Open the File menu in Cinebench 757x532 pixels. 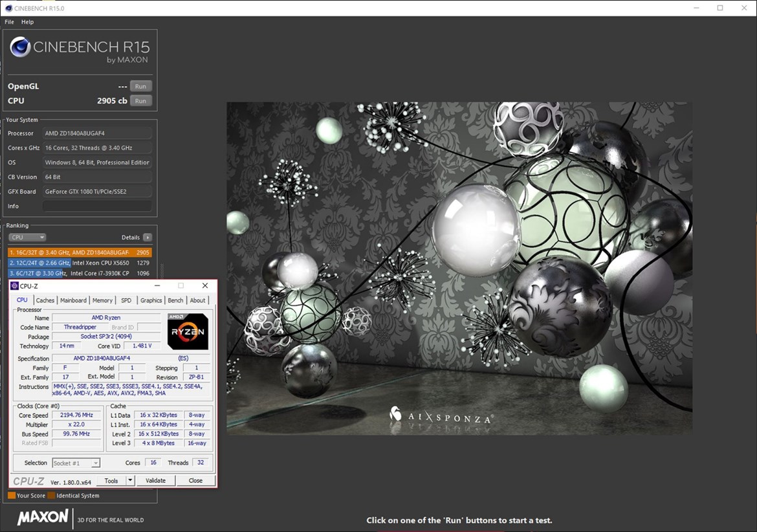click(9, 22)
